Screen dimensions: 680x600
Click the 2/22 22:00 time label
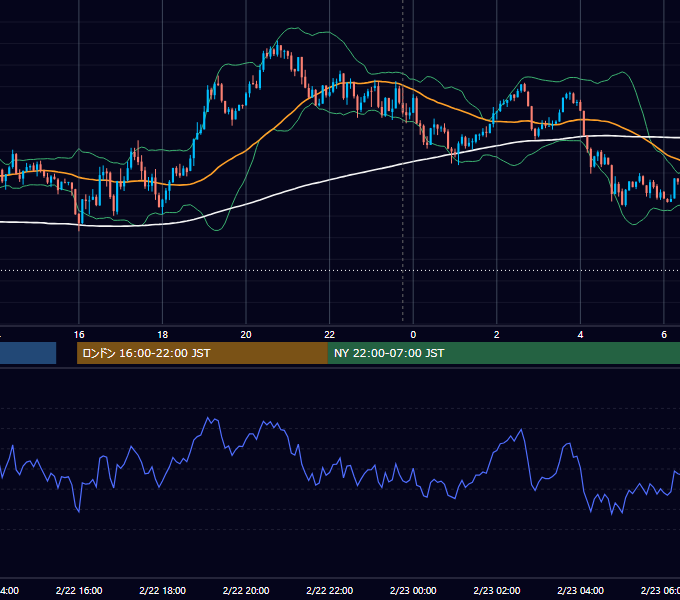330,590
